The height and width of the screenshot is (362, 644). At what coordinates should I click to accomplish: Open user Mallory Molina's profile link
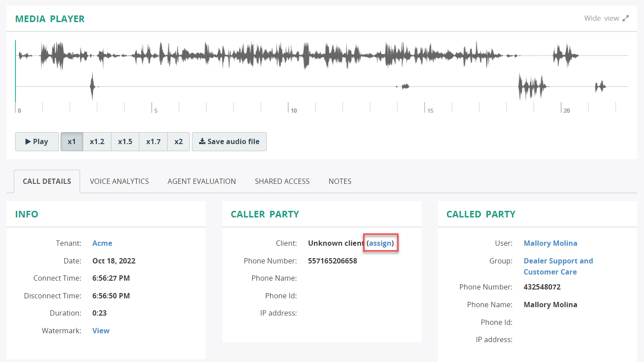click(550, 243)
